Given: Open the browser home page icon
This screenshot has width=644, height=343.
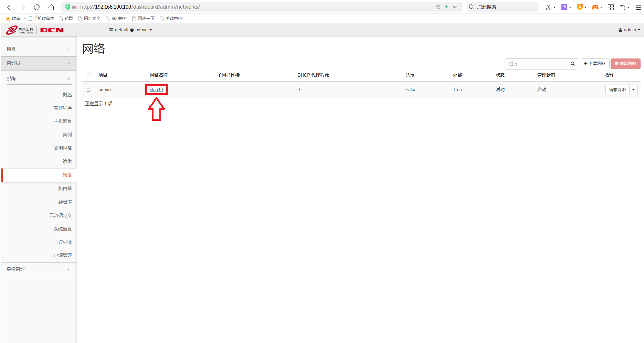Looking at the screenshot, I should pos(51,7).
